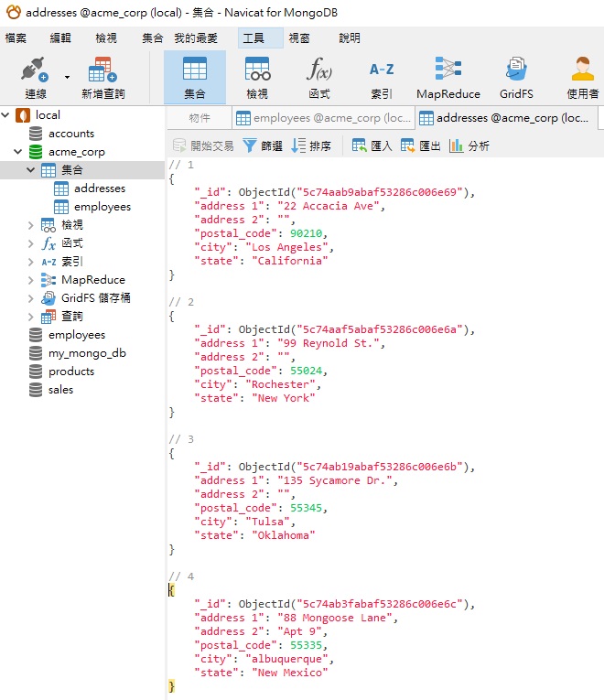Open the 連線 dropdown arrow
Viewport: 604px width, 700px height.
point(67,77)
